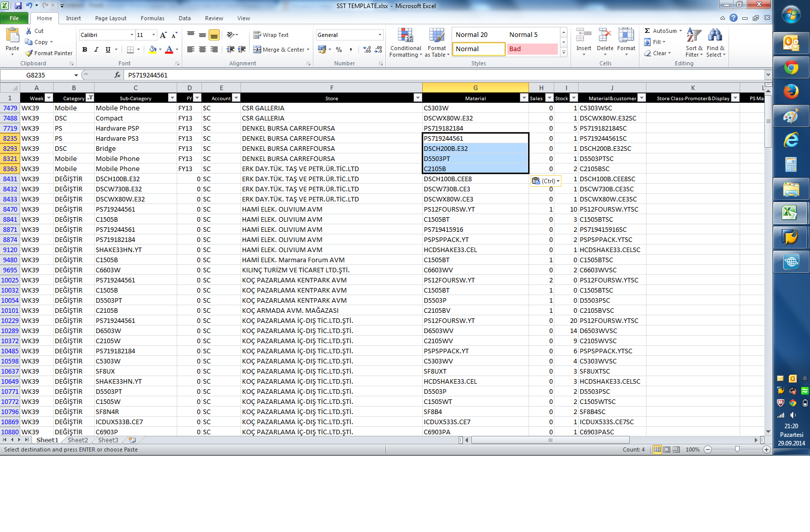The width and height of the screenshot is (810, 532).
Task: Toggle Wrap Text
Action: 271,35
